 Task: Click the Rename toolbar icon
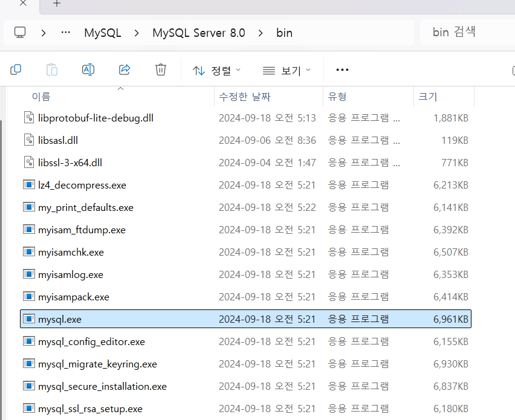coord(88,69)
